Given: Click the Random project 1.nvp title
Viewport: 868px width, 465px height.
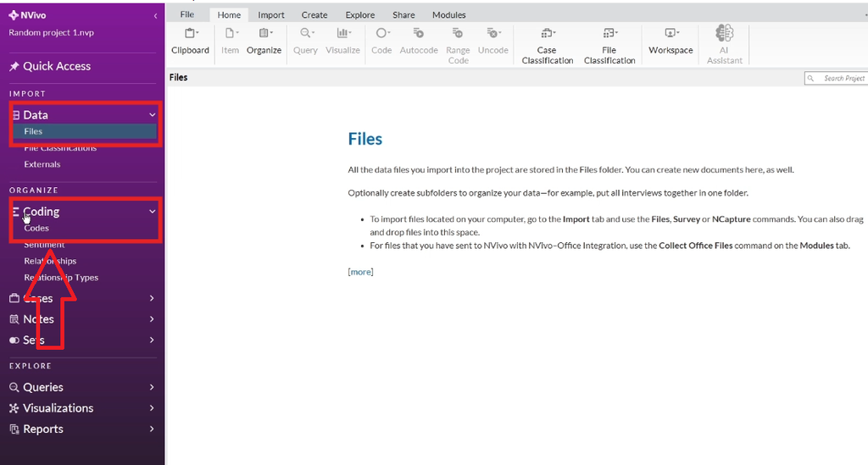Looking at the screenshot, I should [51, 33].
